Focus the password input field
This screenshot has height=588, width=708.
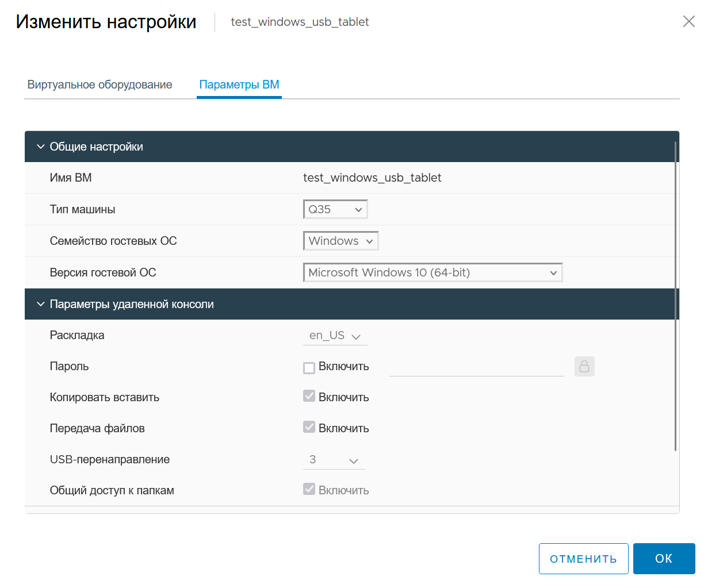[477, 367]
